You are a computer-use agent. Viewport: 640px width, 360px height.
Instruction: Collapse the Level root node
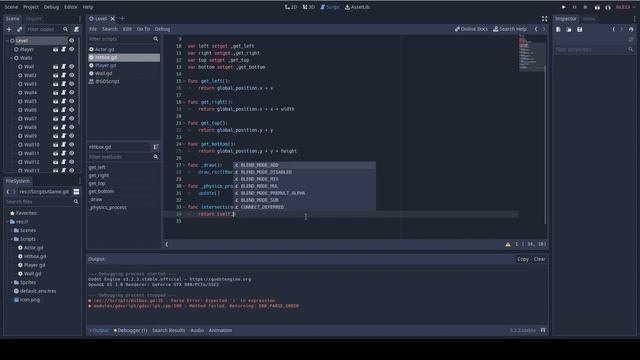7,41
